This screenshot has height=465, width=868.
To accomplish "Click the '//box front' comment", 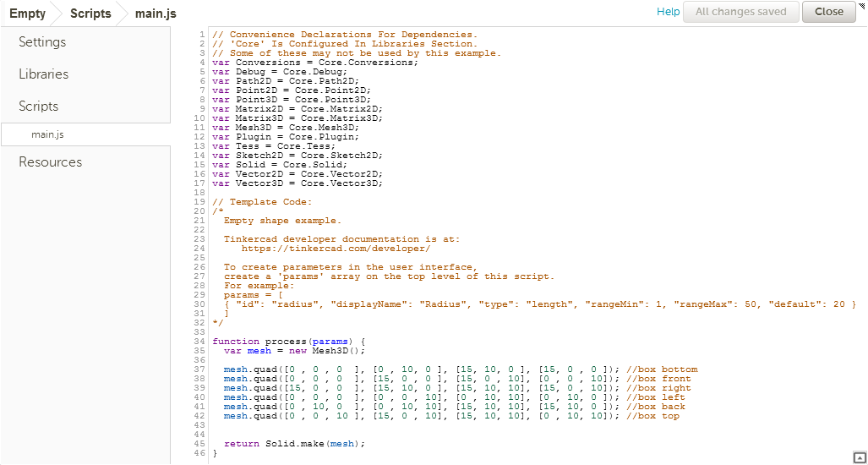I will tap(658, 380).
